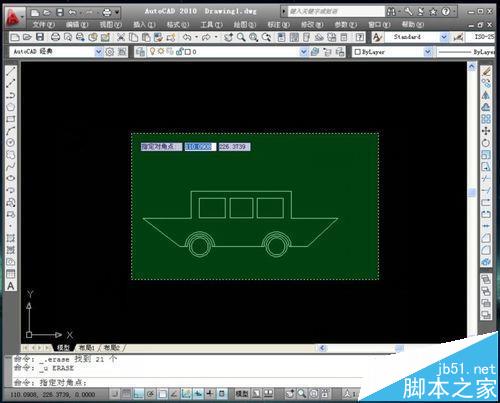This screenshot has height=403, width=500.
Task: Open the 绘图 (Draw) menu
Action: (244, 25)
